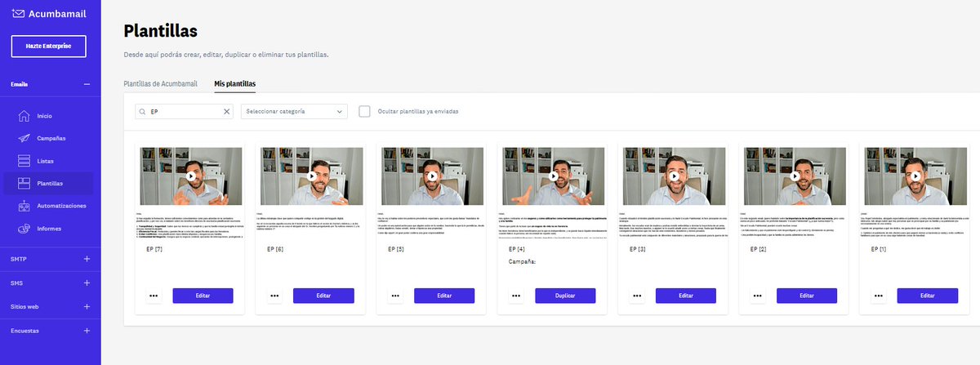Go to Inicio in sidebar
980x365 pixels.
[x=44, y=116]
